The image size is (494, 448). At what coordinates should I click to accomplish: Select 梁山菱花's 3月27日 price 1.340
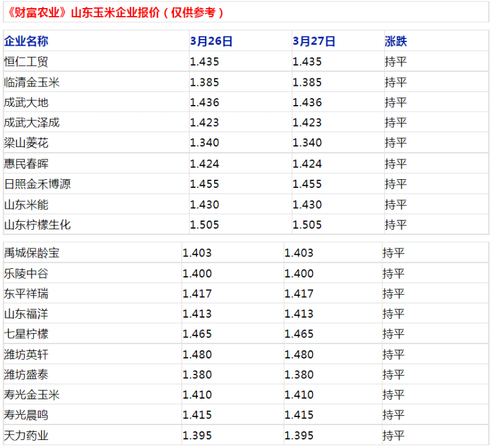(307, 143)
